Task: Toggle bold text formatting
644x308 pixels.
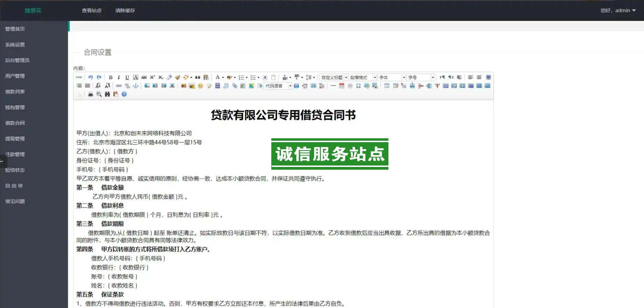Action: [110, 78]
